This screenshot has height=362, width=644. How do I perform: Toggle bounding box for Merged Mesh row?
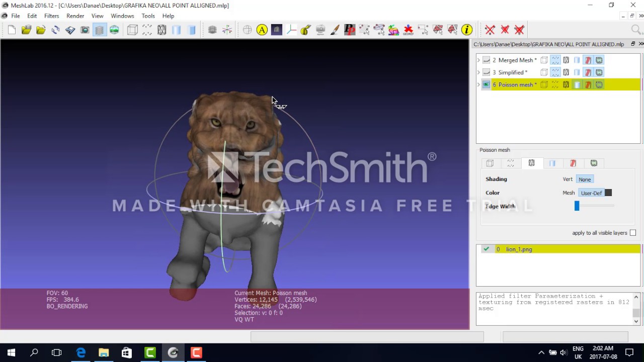point(544,60)
